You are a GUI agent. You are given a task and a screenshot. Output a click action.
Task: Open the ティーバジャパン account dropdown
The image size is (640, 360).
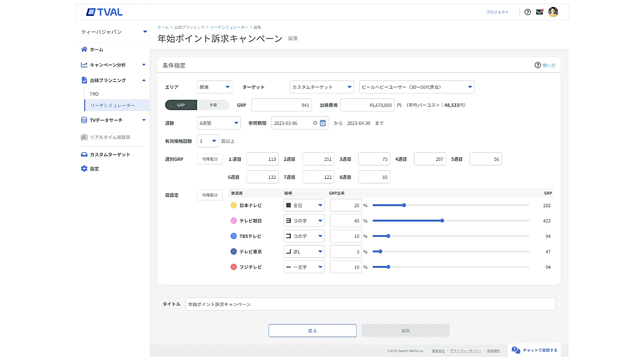click(x=114, y=32)
